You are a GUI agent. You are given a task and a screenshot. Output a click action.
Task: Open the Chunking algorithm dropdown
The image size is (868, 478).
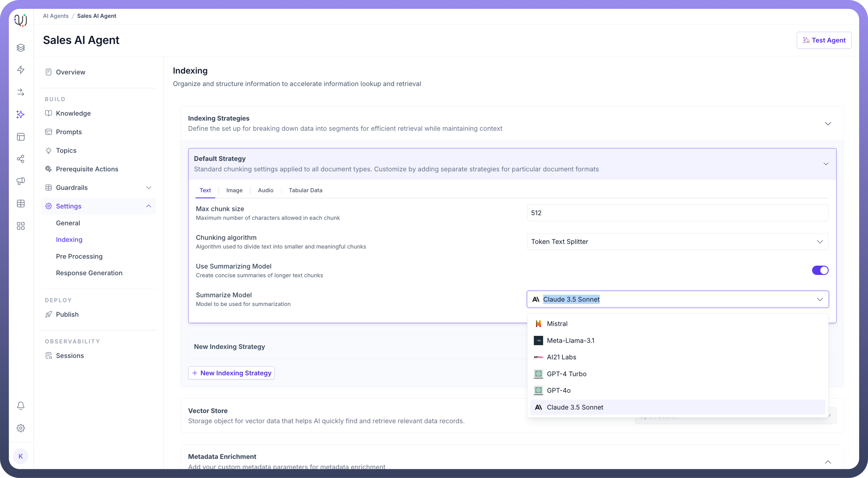click(x=677, y=242)
